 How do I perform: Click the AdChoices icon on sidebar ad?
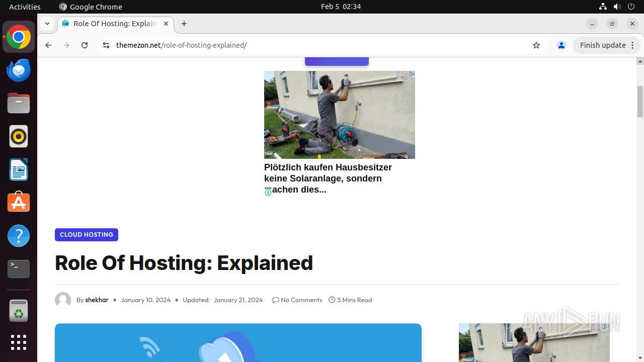point(606,327)
